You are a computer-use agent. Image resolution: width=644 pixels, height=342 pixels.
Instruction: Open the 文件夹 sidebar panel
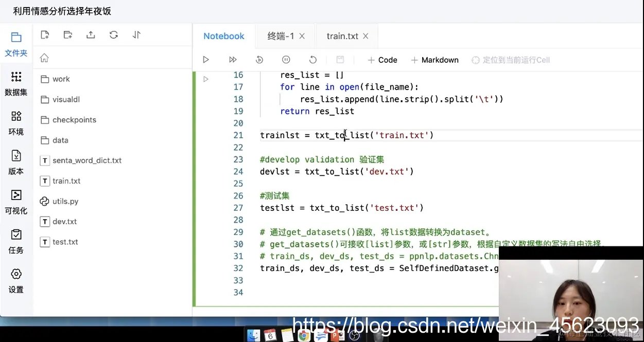pyautogui.click(x=16, y=44)
